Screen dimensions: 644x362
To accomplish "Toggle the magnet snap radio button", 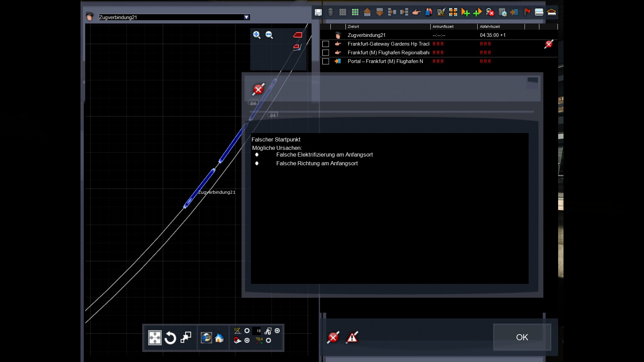I will point(247,340).
